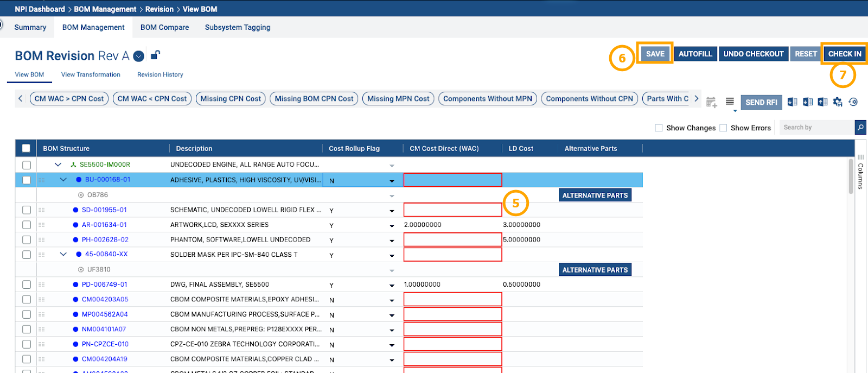Collapse the BU-000168-01 tree node
868x373 pixels.
pyautogui.click(x=63, y=180)
